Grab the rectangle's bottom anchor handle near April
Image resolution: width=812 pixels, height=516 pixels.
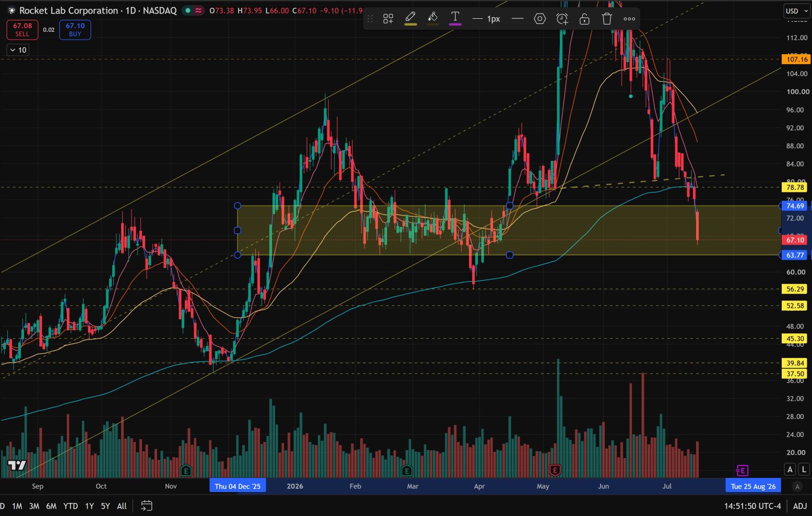click(510, 255)
